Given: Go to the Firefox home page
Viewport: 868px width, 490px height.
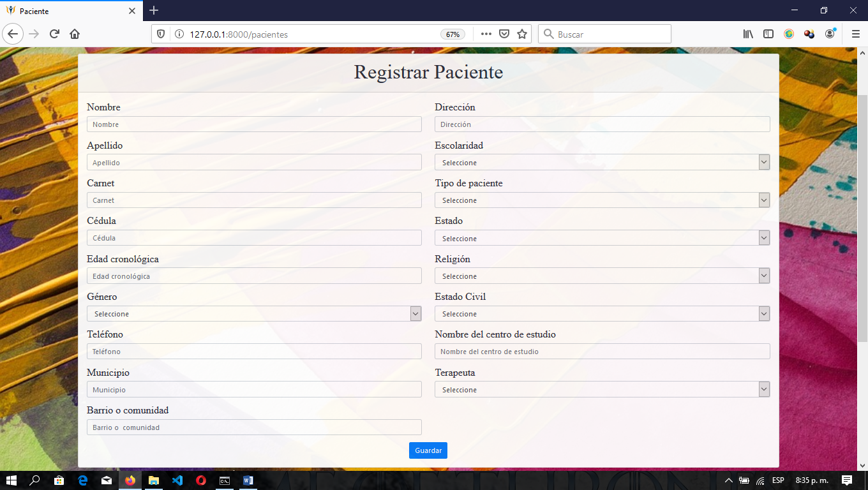Looking at the screenshot, I should 75,34.
